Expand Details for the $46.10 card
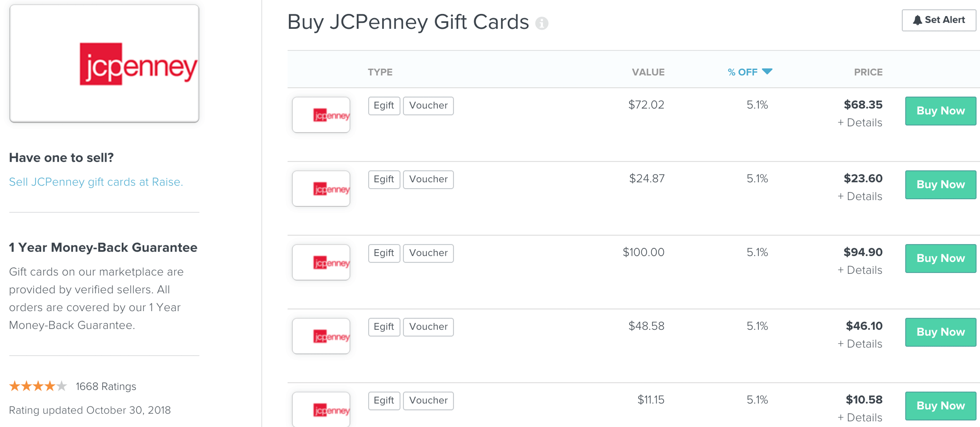The width and height of the screenshot is (980, 427). point(859,344)
